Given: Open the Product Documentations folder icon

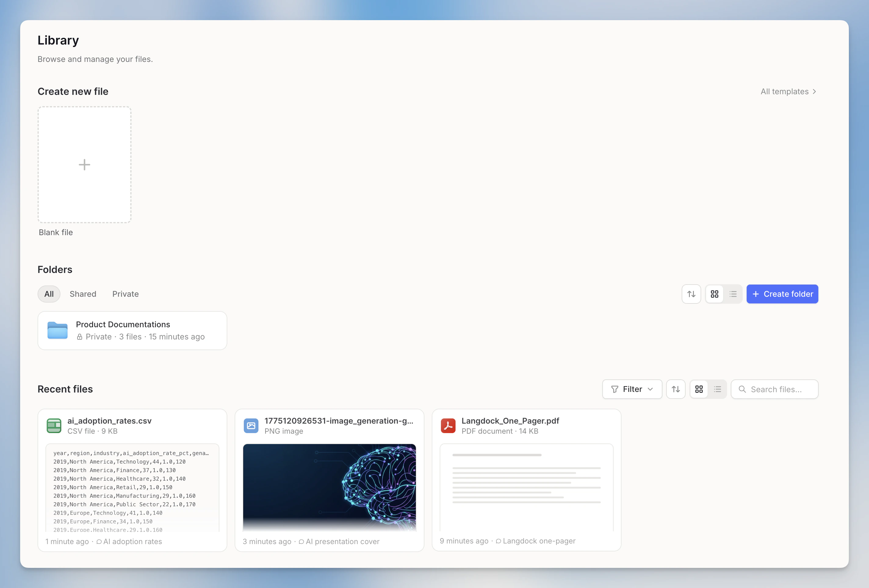Looking at the screenshot, I should (57, 331).
